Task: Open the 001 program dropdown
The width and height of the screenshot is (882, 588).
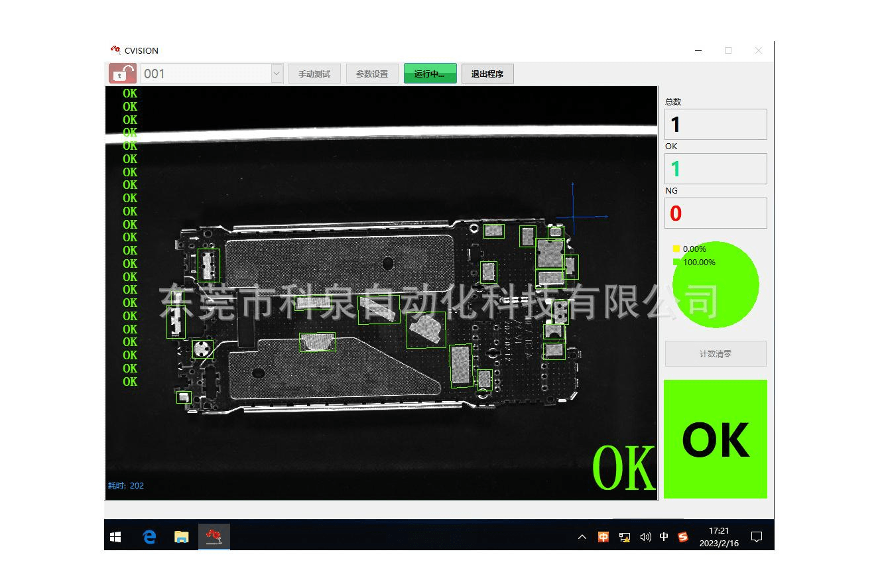Action: coord(212,74)
